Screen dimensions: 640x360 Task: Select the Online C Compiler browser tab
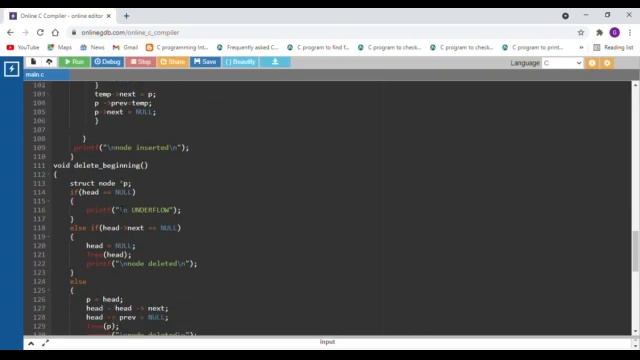pyautogui.click(x=60, y=16)
